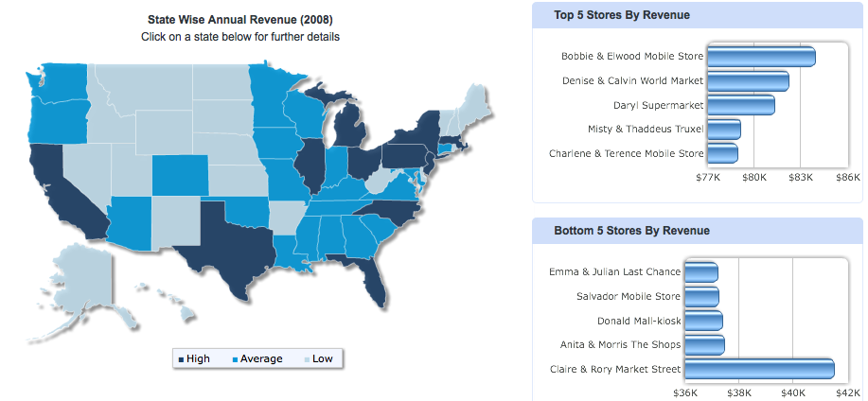Click Colorado state on the map
Screen dimensions: 868x401
coord(180,175)
